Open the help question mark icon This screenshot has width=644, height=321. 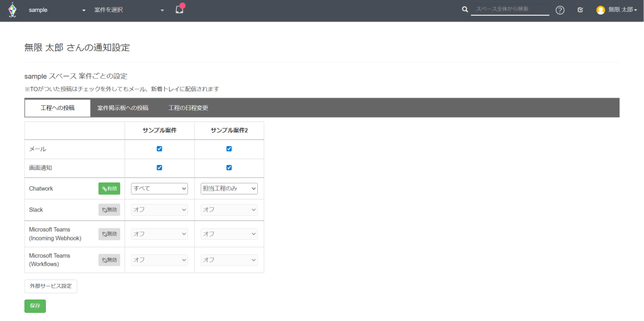[560, 10]
